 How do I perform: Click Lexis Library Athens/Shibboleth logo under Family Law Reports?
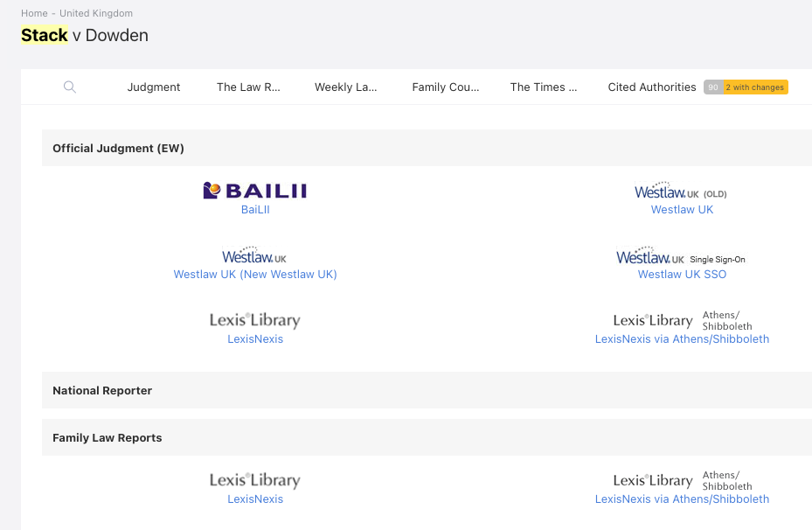tap(683, 481)
